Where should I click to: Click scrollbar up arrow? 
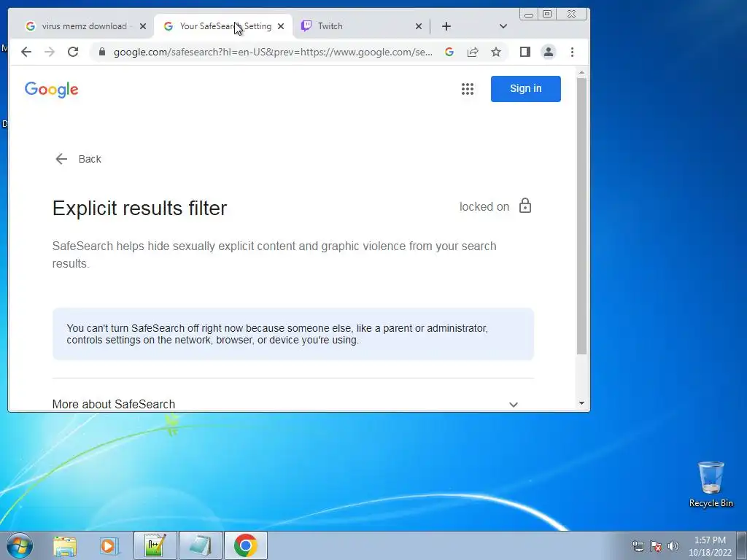coord(581,72)
